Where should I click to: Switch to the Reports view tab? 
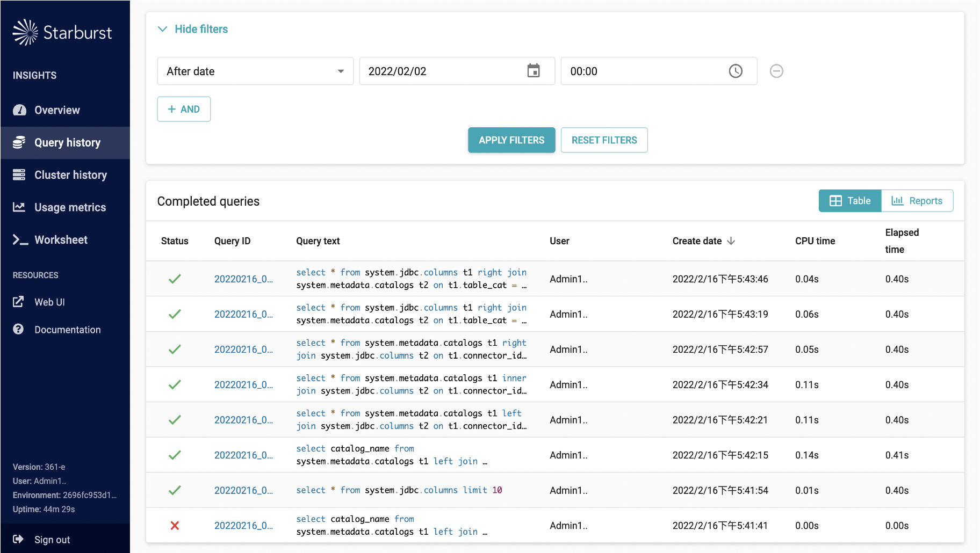click(917, 201)
